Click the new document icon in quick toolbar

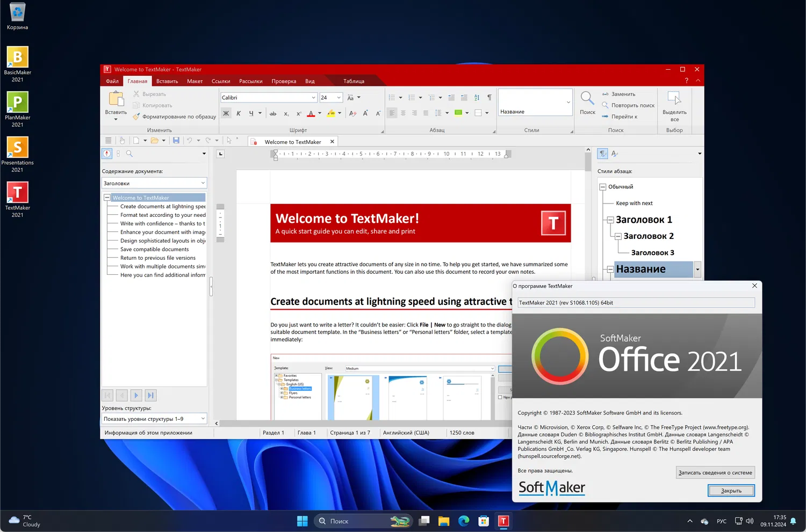[136, 140]
